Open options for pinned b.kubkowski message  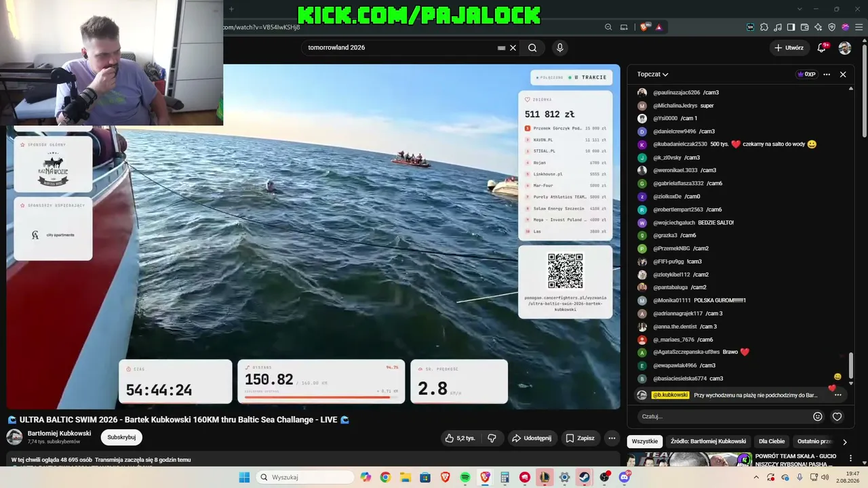(837, 395)
